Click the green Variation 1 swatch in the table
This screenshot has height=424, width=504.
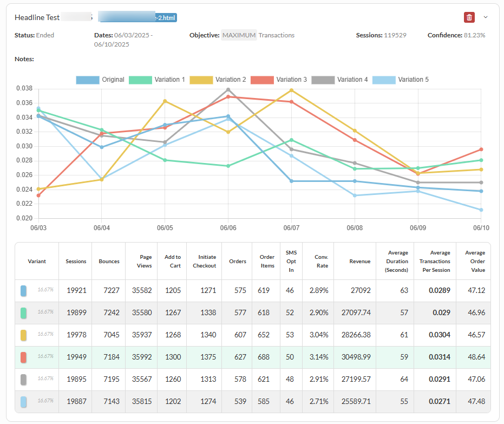23,313
